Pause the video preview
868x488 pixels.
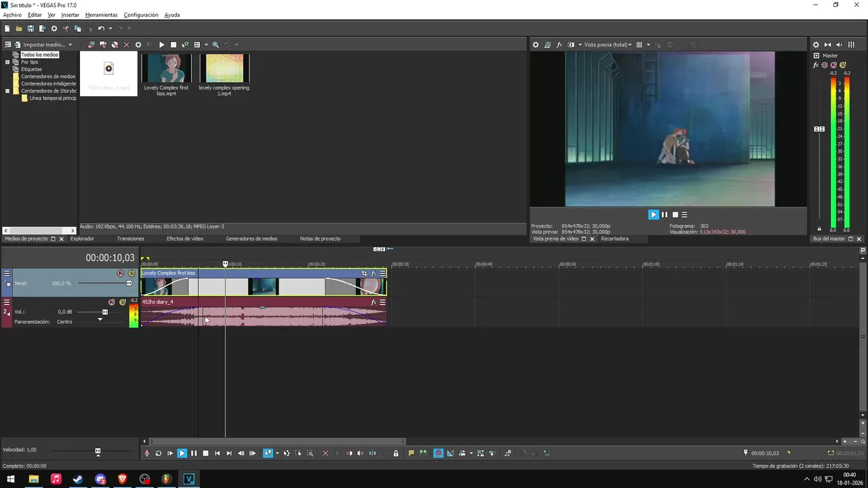coord(665,214)
